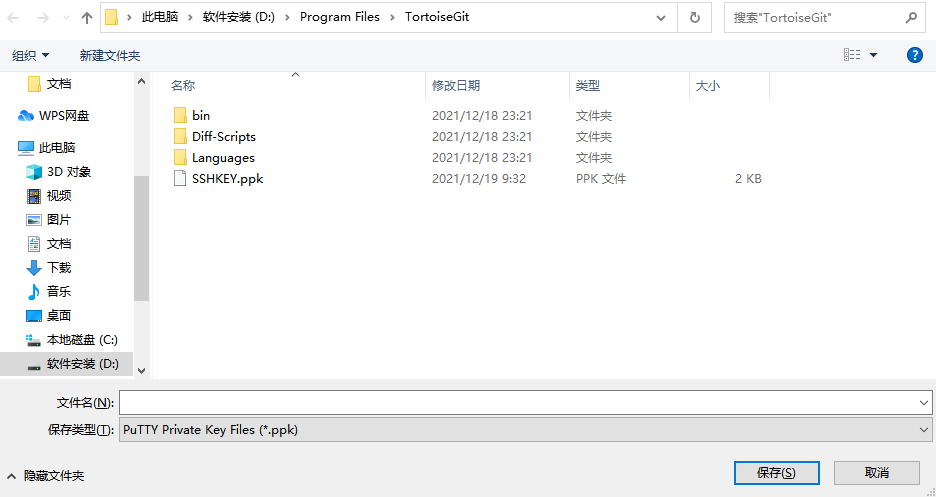Open 3D 对象 in sidebar

point(69,172)
